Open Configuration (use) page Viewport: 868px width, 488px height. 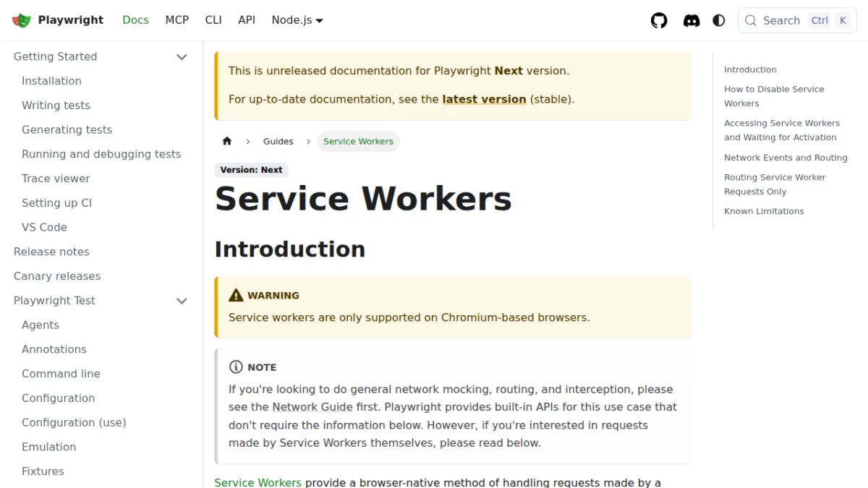pyautogui.click(x=74, y=422)
